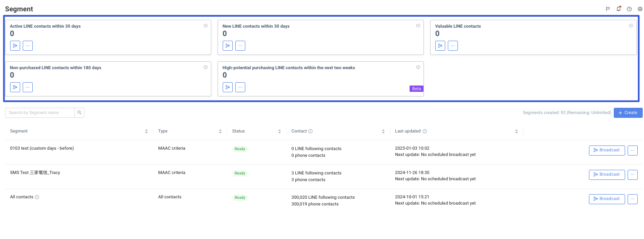The height and width of the screenshot is (239, 644).
Task: Click info icon next to Contact column
Action: tap(310, 131)
